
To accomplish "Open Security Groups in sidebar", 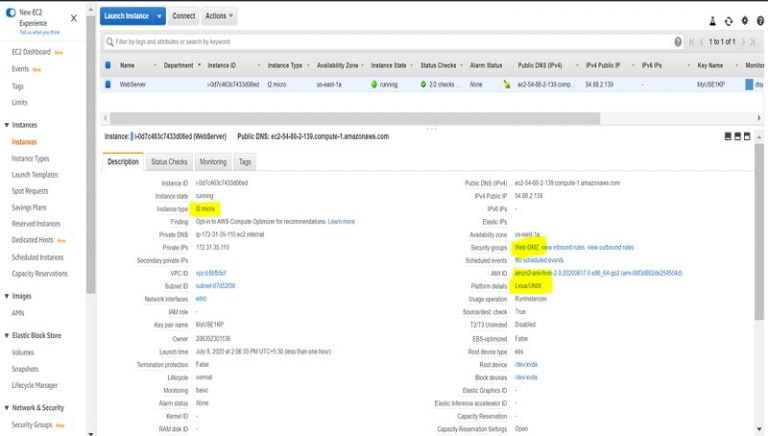I will [32, 425].
